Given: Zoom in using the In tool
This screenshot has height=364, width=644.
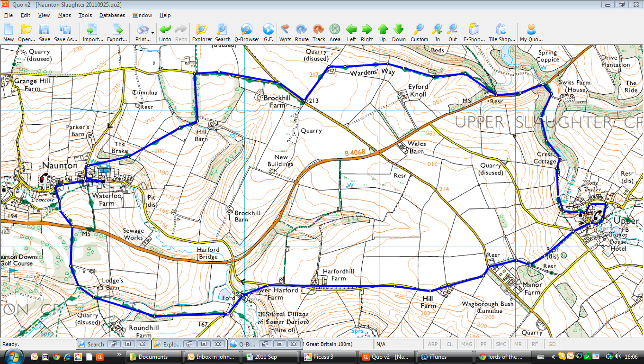Looking at the screenshot, I should (x=437, y=32).
